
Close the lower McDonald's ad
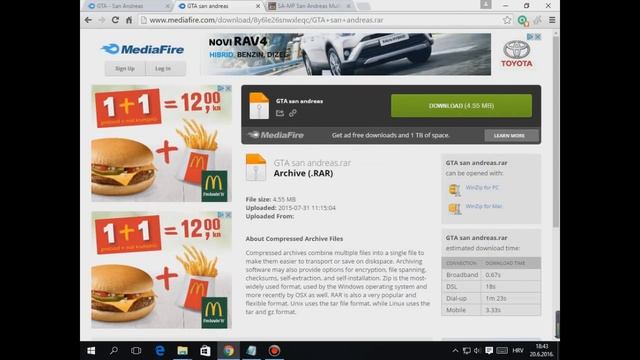click(228, 215)
